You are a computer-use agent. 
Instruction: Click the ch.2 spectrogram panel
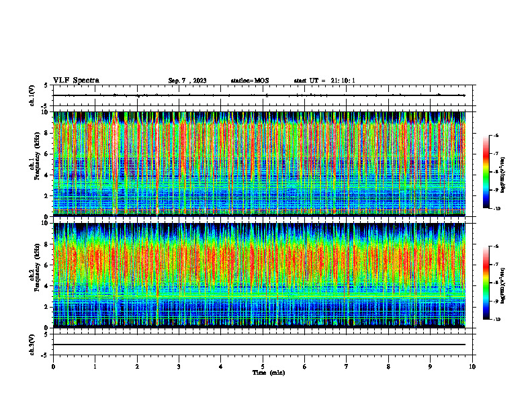point(259,275)
